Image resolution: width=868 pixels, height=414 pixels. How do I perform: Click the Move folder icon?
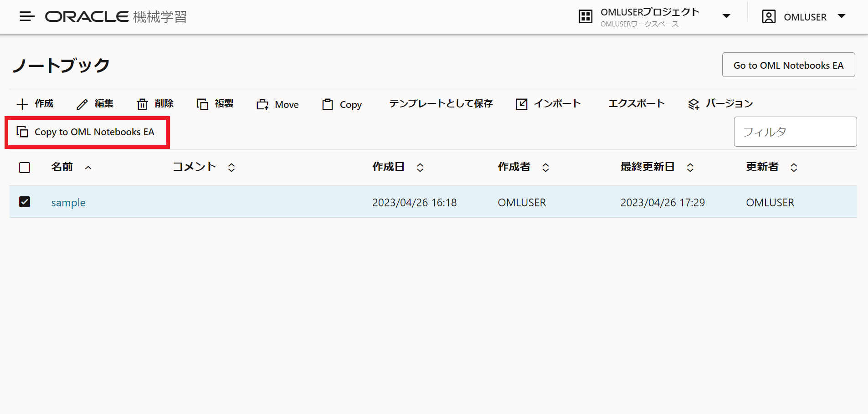pos(262,105)
